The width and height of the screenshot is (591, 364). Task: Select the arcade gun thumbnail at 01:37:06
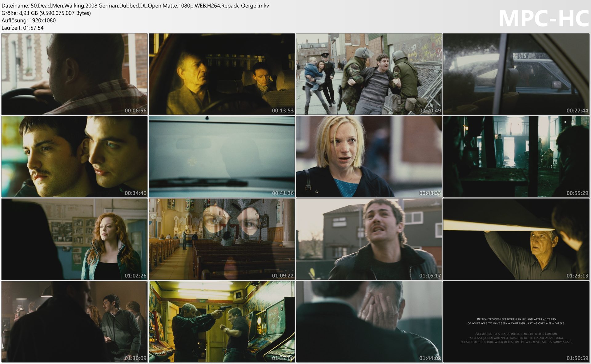coord(222,321)
